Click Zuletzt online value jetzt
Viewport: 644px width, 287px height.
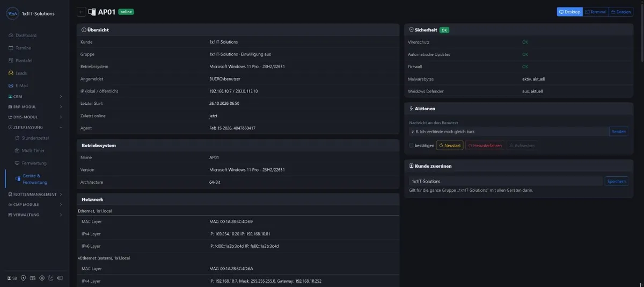213,116
